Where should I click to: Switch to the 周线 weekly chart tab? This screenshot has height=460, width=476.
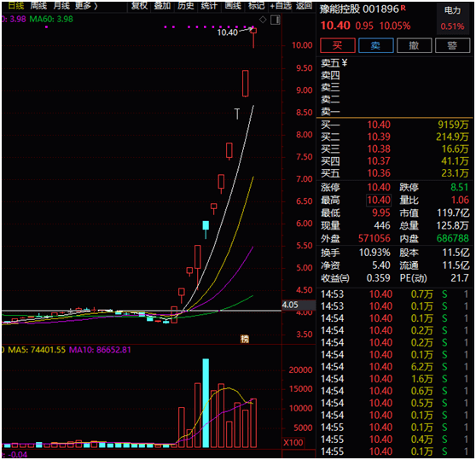point(38,5)
